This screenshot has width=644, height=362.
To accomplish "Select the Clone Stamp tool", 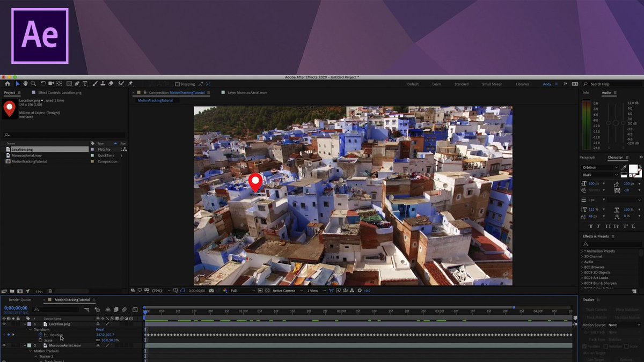I will (x=103, y=84).
